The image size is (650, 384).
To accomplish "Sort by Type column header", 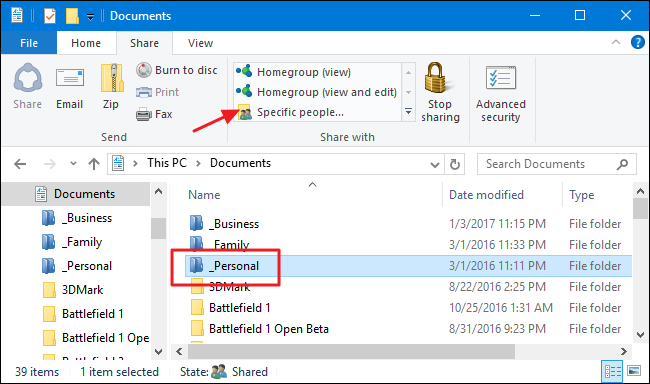I will [x=582, y=195].
